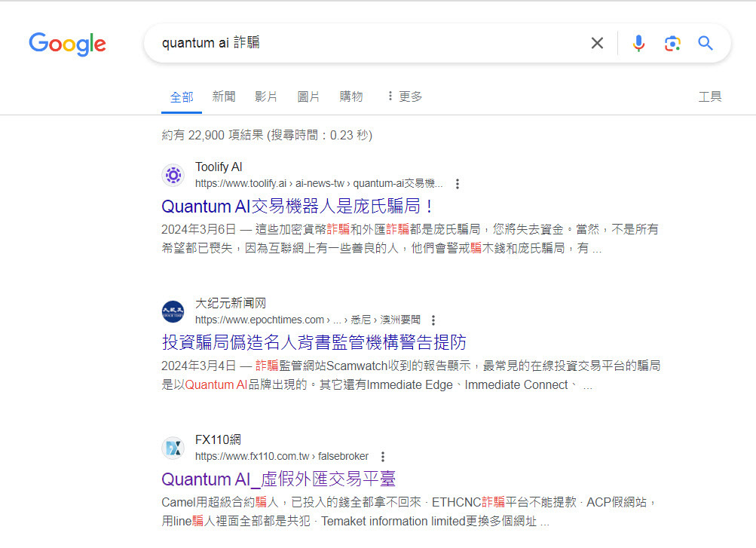Click the toolify.ai URL breadcrumb
The width and height of the screenshot is (756, 548).
(319, 184)
